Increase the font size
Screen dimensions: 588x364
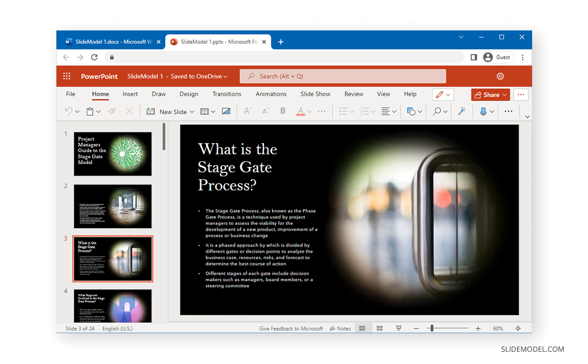(x=247, y=111)
